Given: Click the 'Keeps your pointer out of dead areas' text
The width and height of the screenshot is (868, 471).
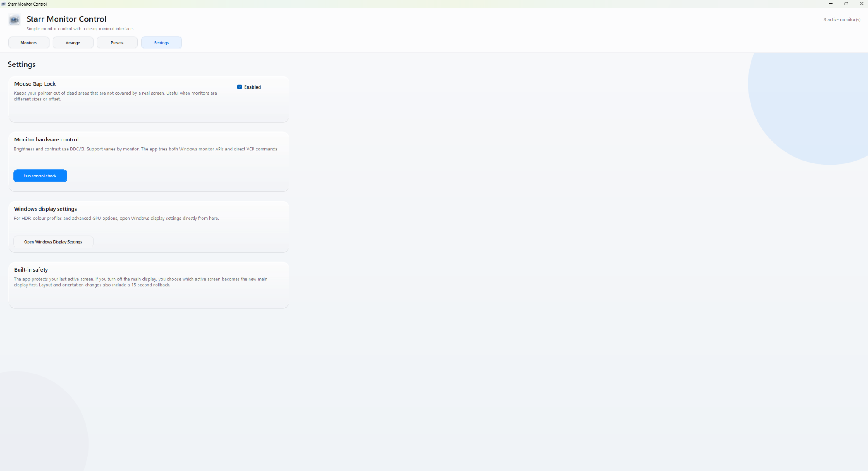Looking at the screenshot, I should pyautogui.click(x=115, y=96).
